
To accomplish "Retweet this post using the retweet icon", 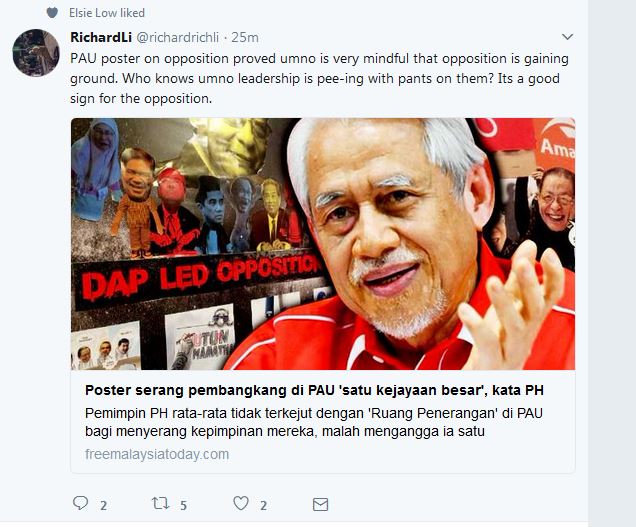I will tap(160, 503).
